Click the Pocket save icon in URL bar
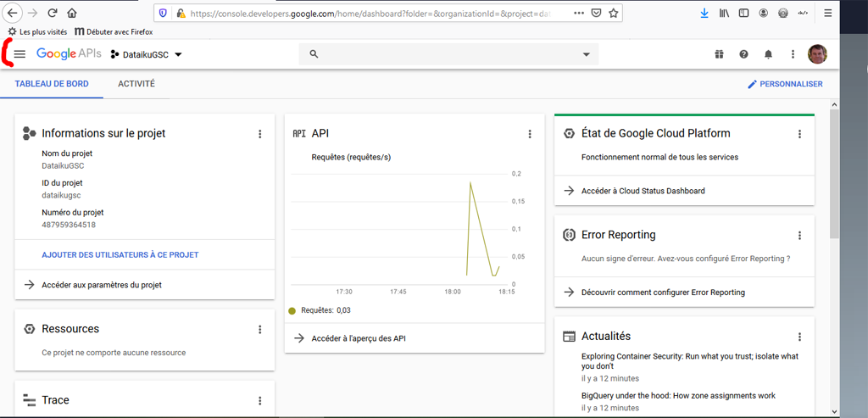Screen dimensions: 868x418 click(596, 13)
